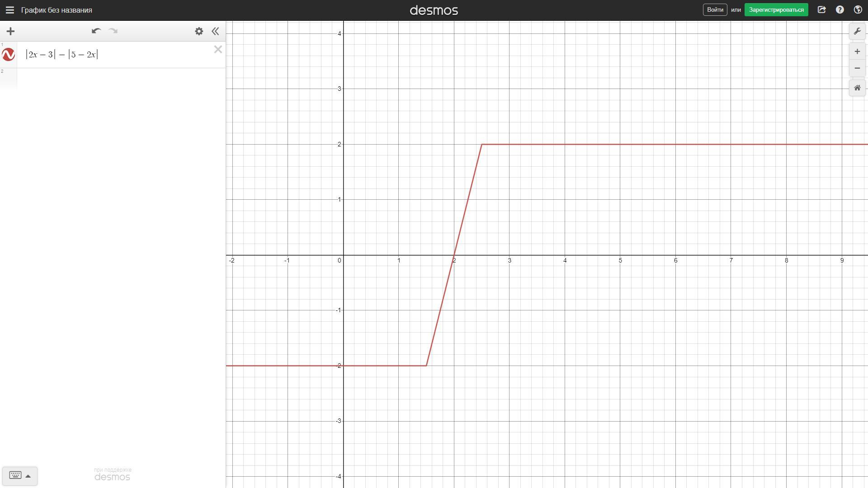
Task: Zoom in on the graph
Action: coord(857,52)
